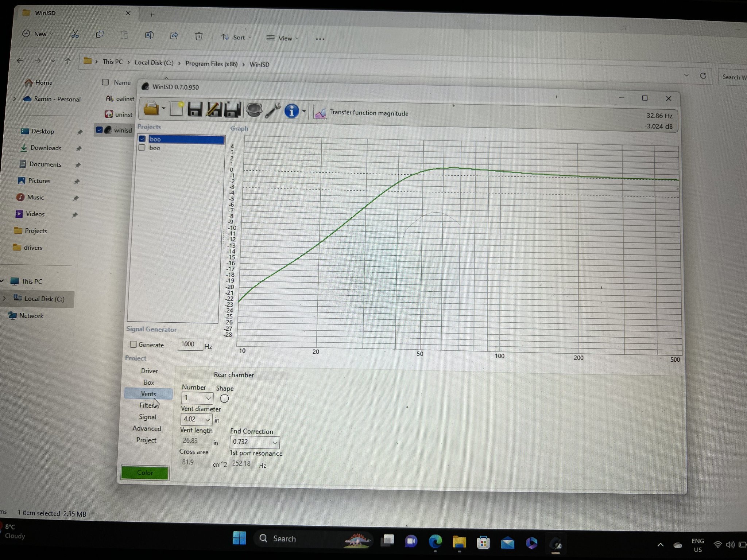This screenshot has width=747, height=560.
Task: Uncheck the first boo project
Action: 142,139
